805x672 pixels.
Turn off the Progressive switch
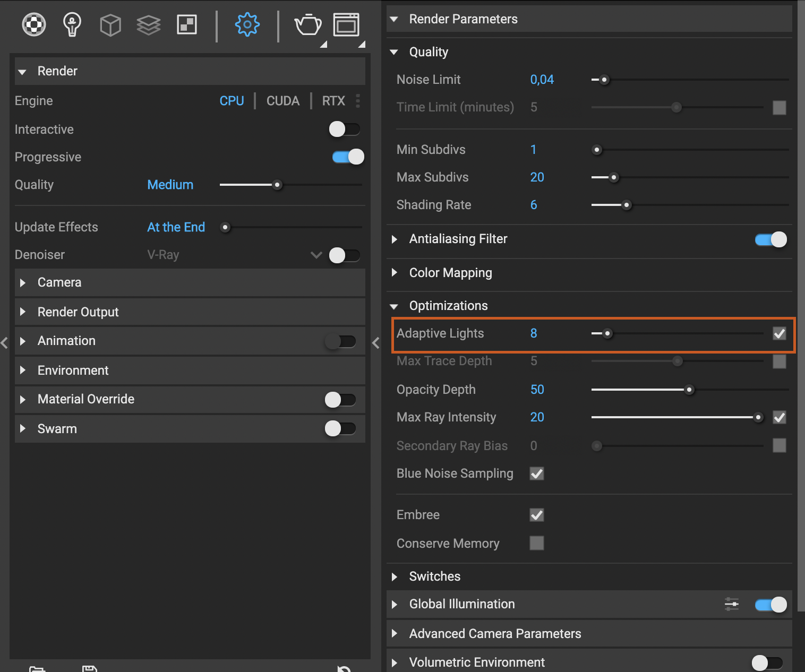[348, 157]
